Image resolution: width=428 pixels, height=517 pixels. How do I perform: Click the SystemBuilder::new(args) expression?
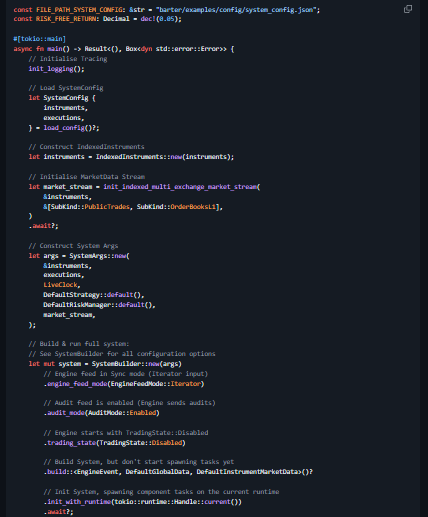coord(137,364)
